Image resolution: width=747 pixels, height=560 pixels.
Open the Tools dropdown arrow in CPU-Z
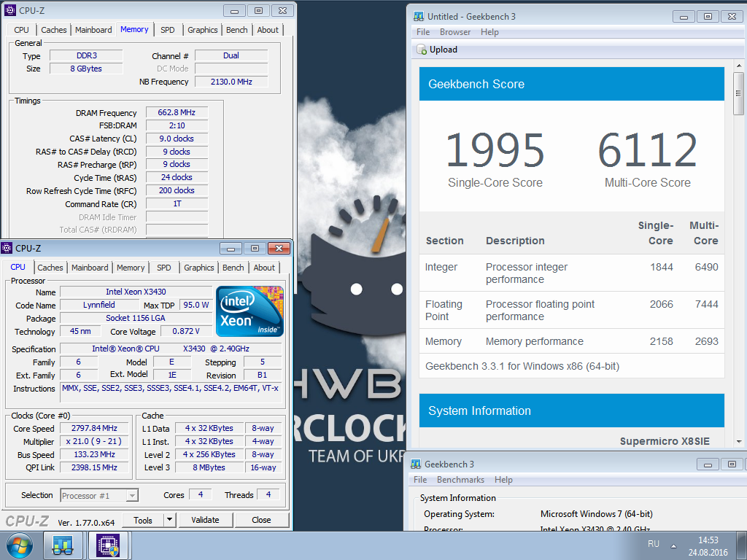[x=169, y=520]
